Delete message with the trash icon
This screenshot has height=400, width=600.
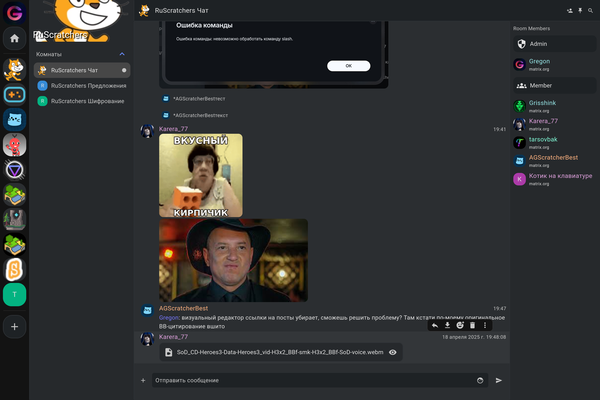pyautogui.click(x=472, y=325)
